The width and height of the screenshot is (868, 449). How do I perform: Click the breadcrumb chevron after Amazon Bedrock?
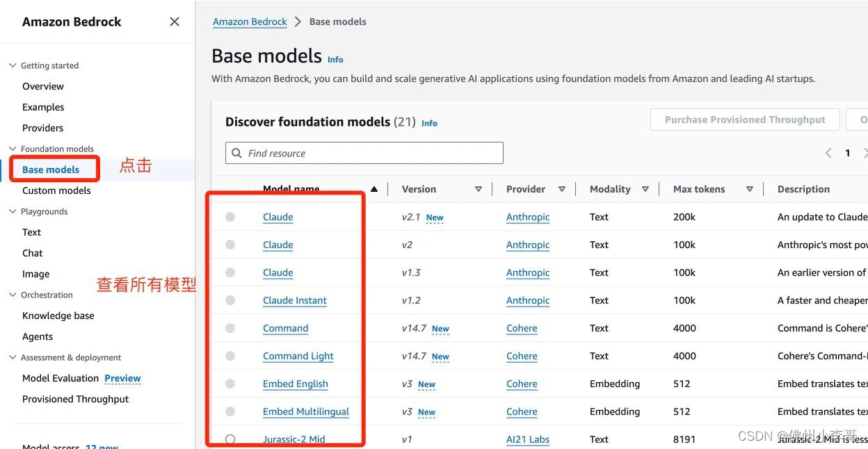298,22
